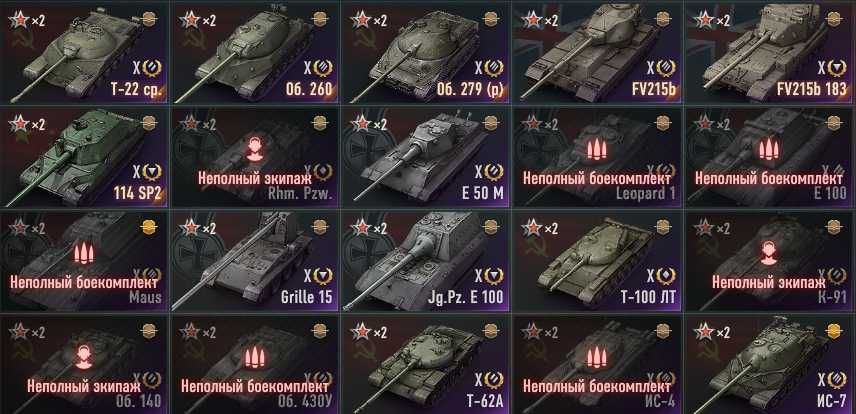Viewport: 856px width, 414px height.
Task: Select the E 50 M tank
Action: [x=425, y=156]
